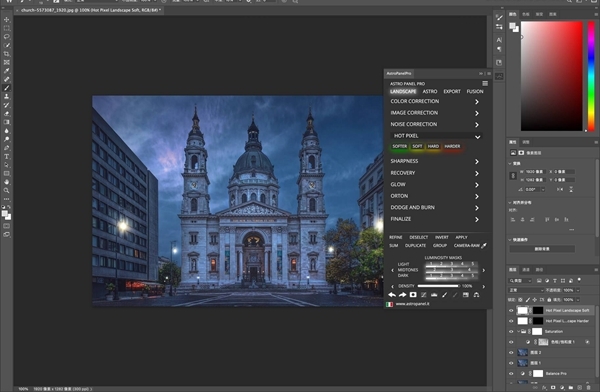
Task: Open the AstroPanelPro panel tab
Action: tap(399, 74)
